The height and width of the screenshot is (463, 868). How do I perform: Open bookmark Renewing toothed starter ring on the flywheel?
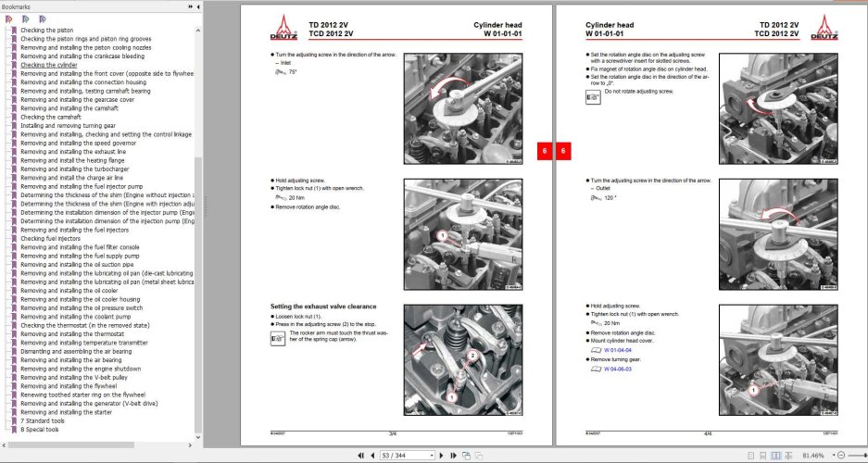pos(83,395)
